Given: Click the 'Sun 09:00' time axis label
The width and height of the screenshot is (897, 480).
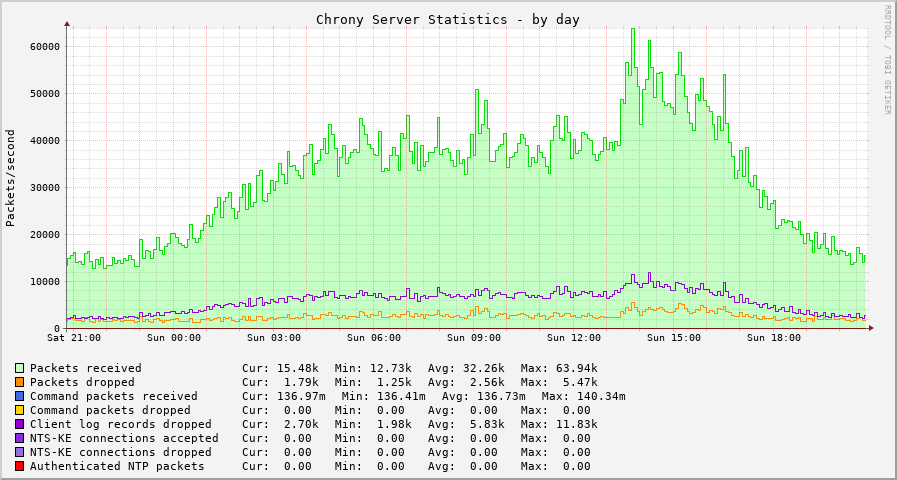Looking at the screenshot, I should (x=474, y=338).
